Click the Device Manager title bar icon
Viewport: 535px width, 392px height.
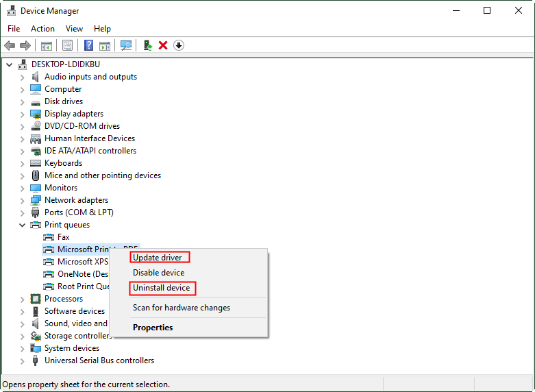tap(11, 11)
